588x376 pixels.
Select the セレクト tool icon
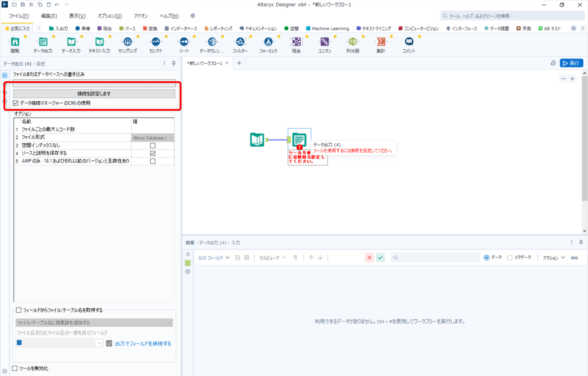[x=156, y=42]
